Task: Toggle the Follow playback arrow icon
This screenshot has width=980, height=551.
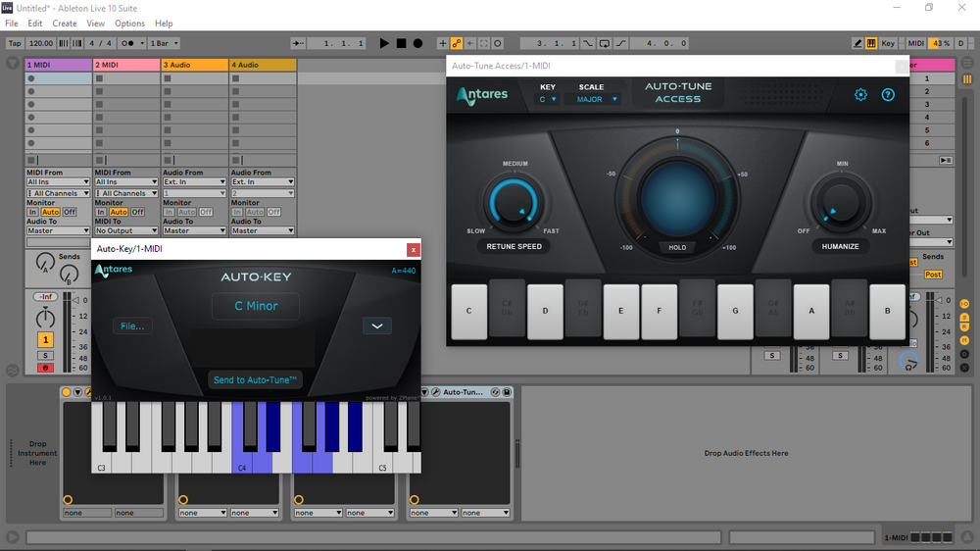Action: tap(298, 43)
